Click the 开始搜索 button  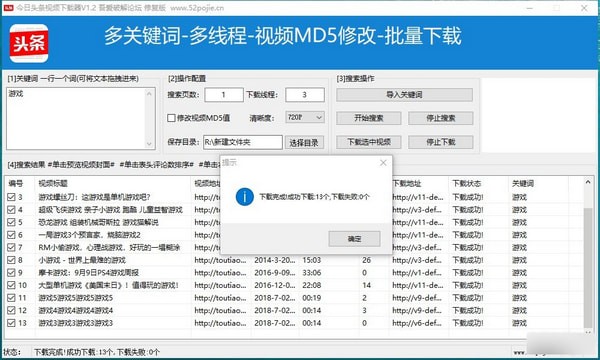[368, 118]
